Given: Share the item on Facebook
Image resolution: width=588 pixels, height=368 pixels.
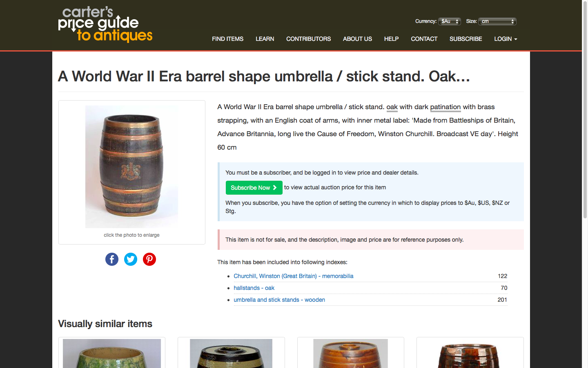Looking at the screenshot, I should pos(112,259).
